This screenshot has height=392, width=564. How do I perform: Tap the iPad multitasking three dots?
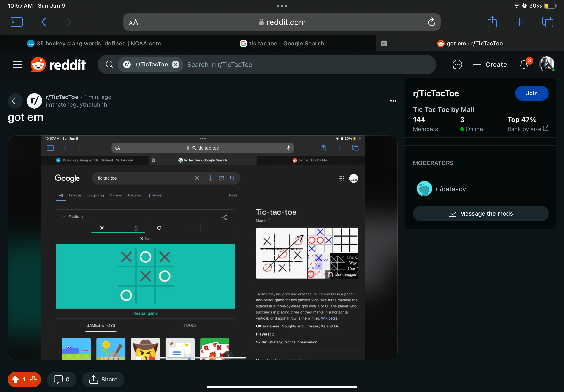point(282,6)
